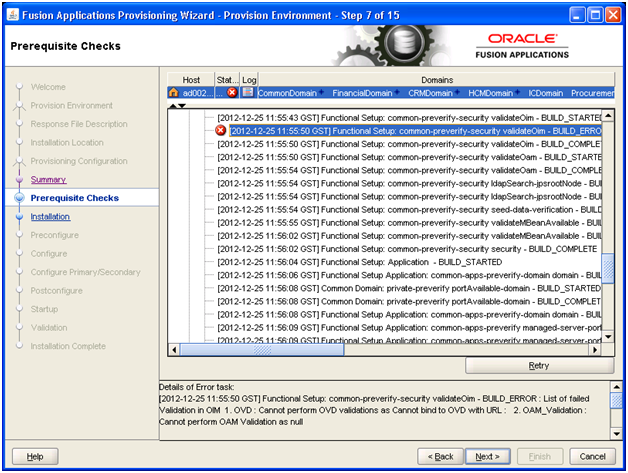Select 11:56:02 validateMBeanAvailable log row
628x473 pixels.
tap(409, 236)
